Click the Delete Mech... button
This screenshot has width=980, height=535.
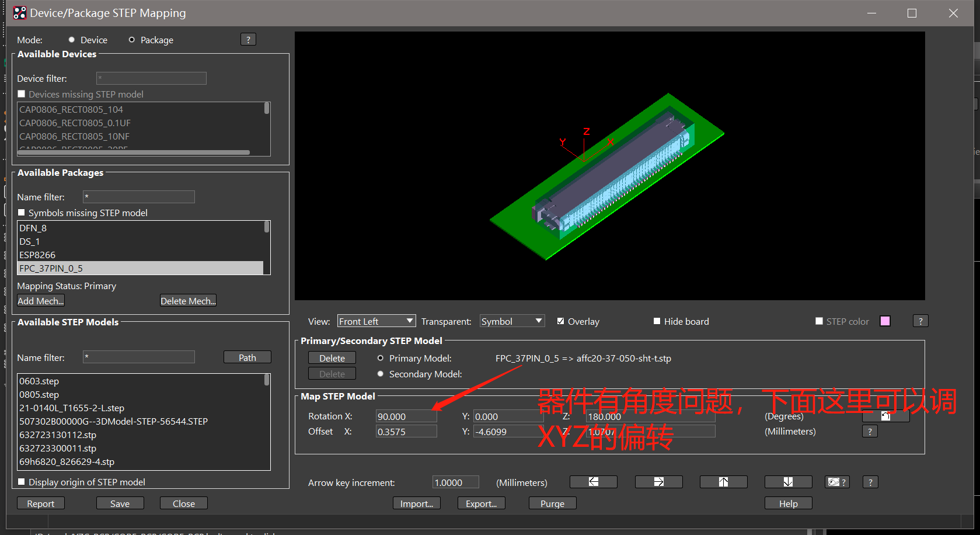click(189, 301)
